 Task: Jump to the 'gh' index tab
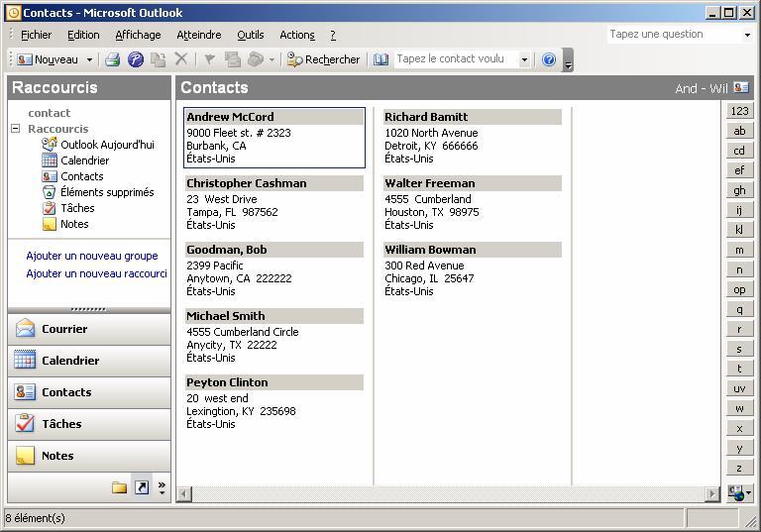click(739, 190)
